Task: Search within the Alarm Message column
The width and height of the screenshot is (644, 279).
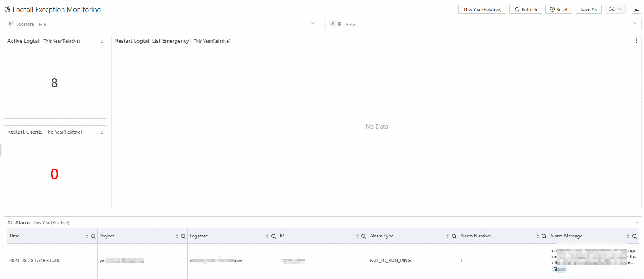Action: [x=634, y=236]
